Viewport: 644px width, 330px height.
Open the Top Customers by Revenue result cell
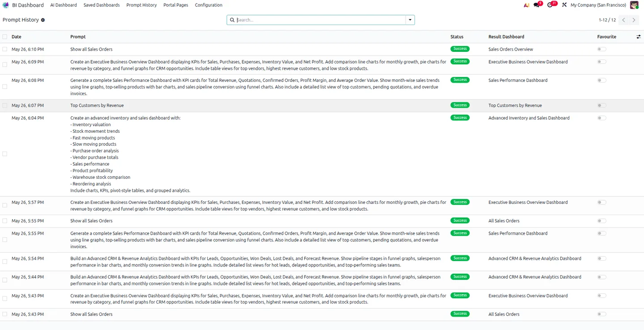click(x=515, y=106)
